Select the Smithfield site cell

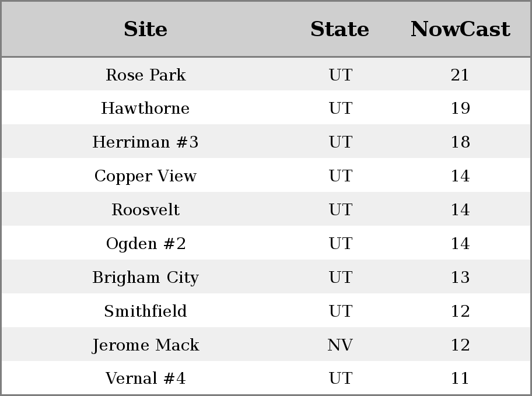pos(146,311)
